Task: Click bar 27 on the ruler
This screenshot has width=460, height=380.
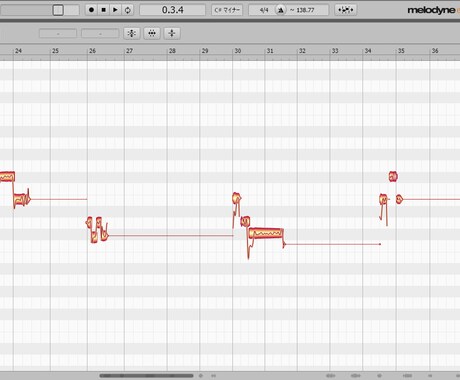Action: (129, 51)
